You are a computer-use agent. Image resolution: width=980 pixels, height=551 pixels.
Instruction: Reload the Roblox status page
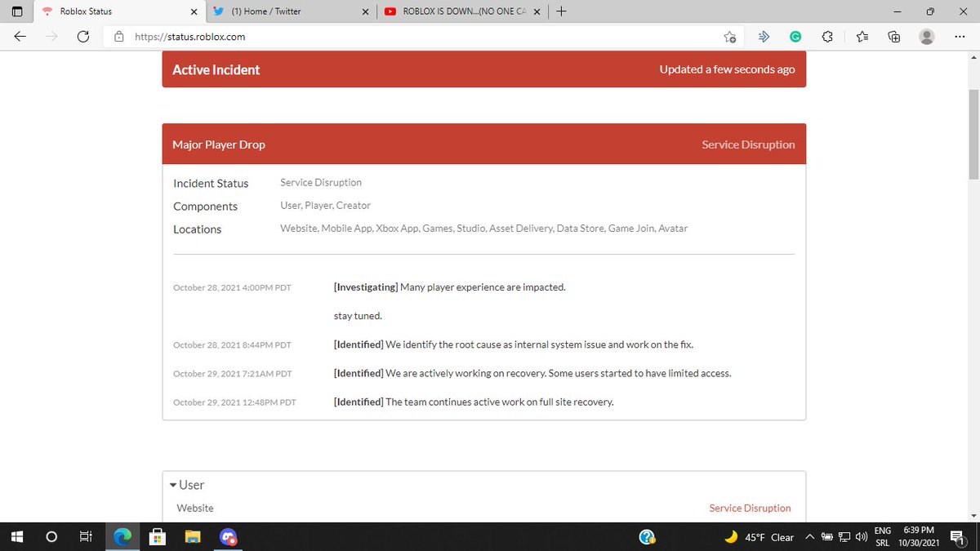(x=82, y=37)
